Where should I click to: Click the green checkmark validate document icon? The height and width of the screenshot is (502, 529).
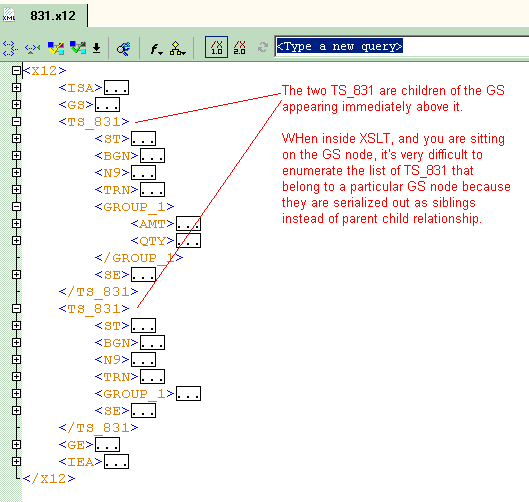click(x=78, y=48)
